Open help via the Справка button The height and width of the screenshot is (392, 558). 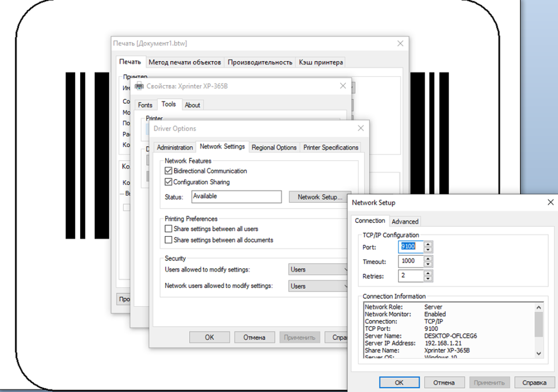tap(535, 382)
